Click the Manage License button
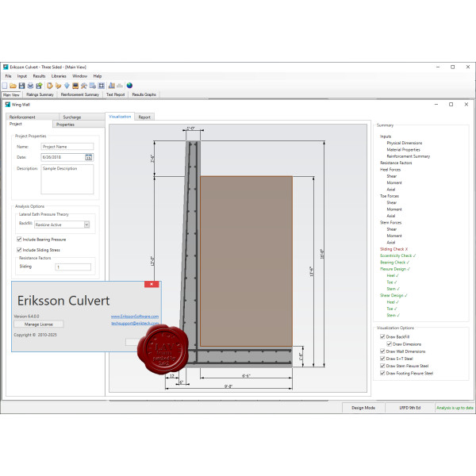 [x=39, y=324]
